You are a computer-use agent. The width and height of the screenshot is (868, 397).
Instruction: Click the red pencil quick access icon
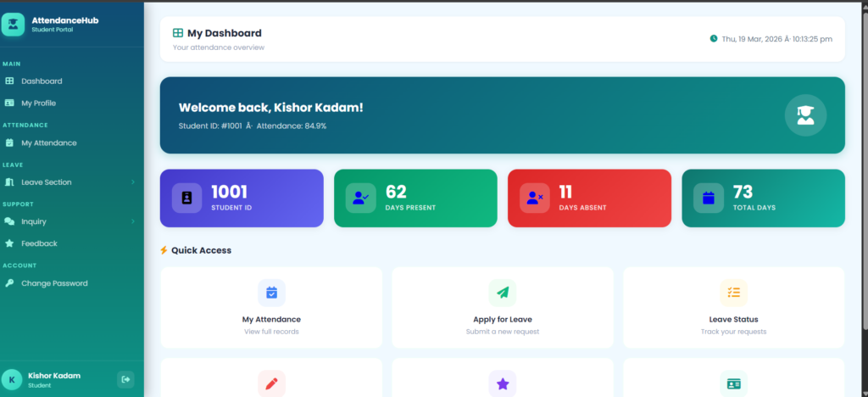coord(271,383)
